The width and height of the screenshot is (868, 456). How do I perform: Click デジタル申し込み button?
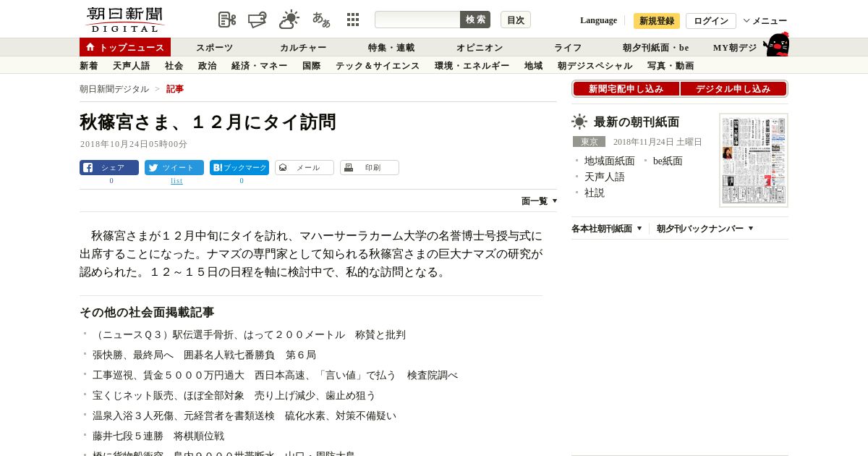tap(733, 89)
